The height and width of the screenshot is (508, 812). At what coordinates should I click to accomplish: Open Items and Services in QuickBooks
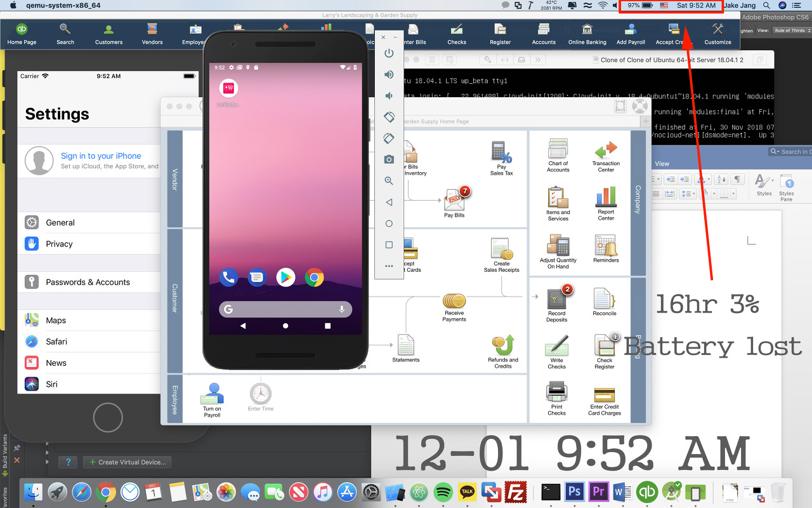tap(558, 204)
